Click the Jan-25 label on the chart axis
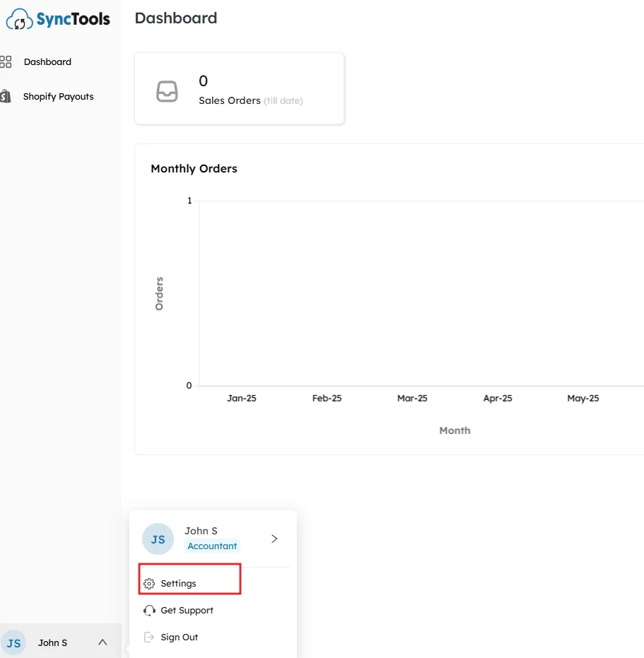This screenshot has height=658, width=644. tap(241, 398)
